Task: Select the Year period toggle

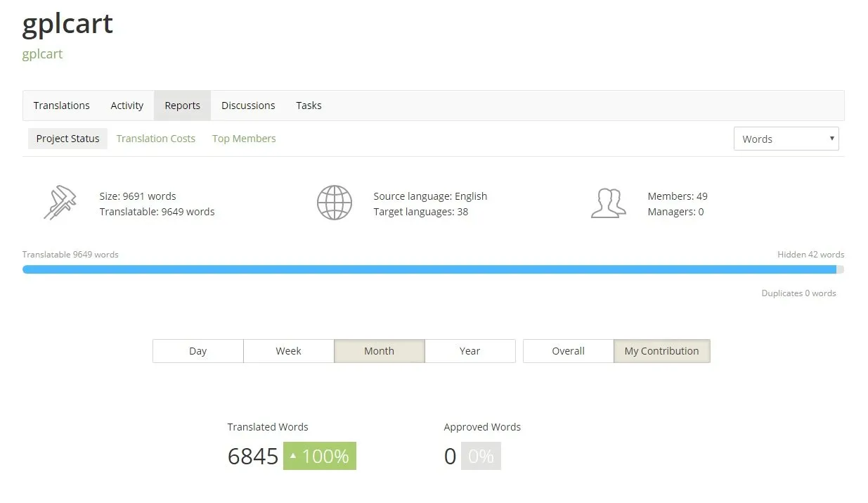Action: tap(470, 351)
